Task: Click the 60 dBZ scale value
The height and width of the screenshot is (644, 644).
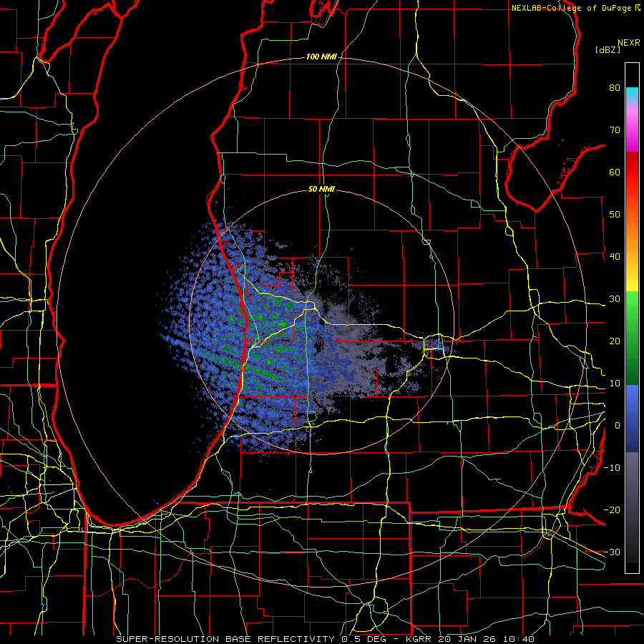Action: pos(615,172)
